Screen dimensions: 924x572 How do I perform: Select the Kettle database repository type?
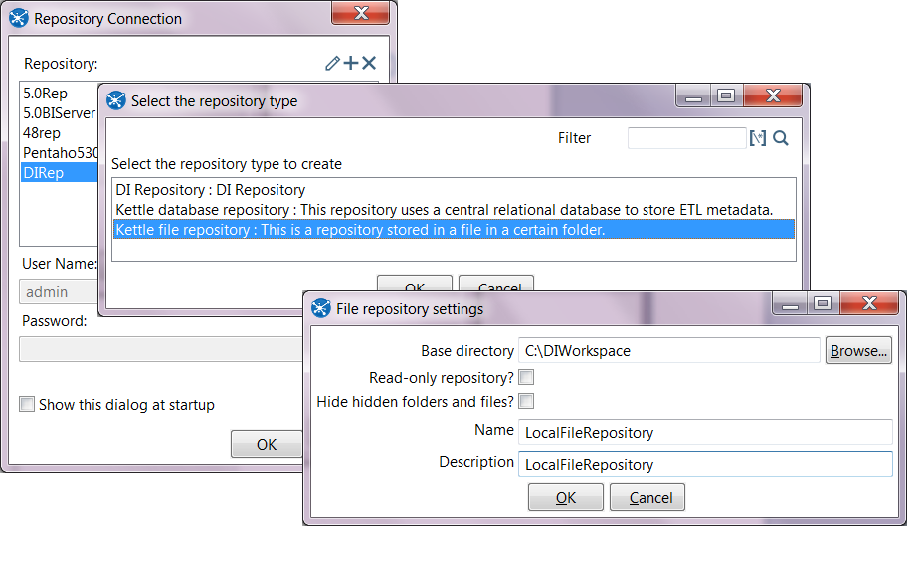click(454, 210)
